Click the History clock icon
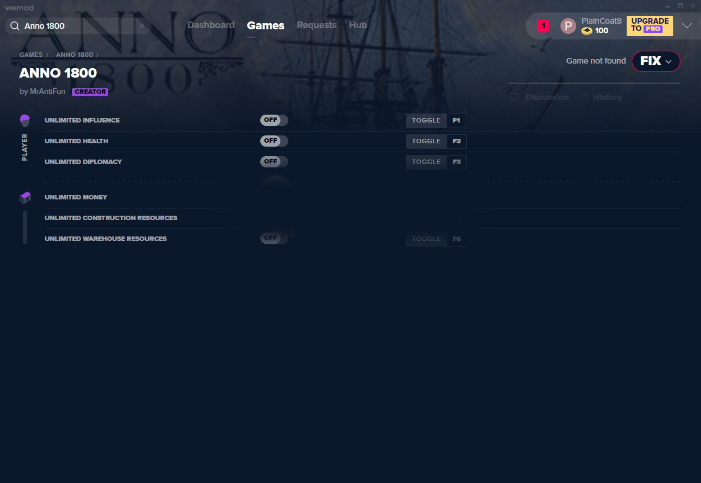Image resolution: width=701 pixels, height=483 pixels. [584, 97]
